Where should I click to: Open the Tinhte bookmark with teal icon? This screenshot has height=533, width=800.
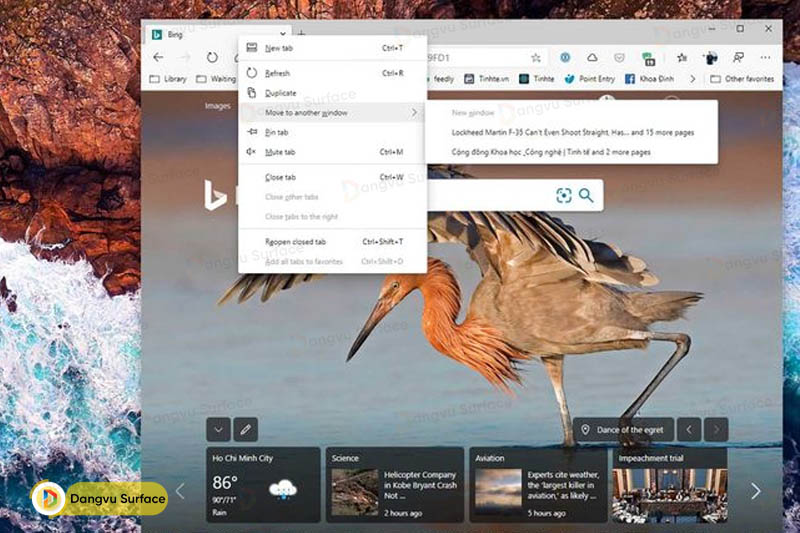click(x=536, y=79)
